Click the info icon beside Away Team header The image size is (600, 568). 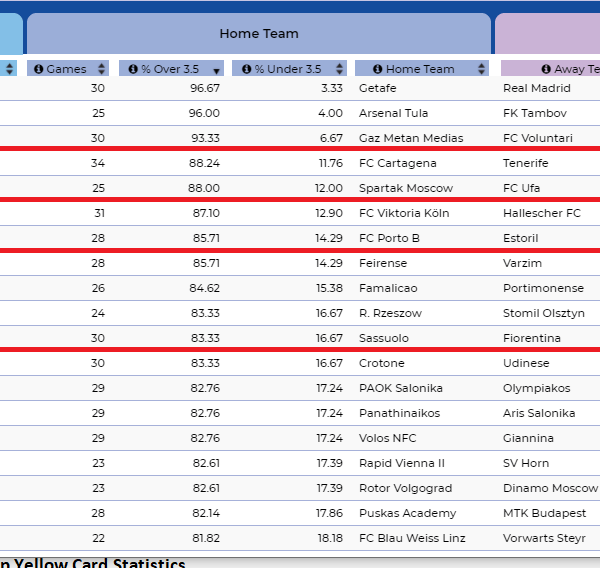(546, 69)
